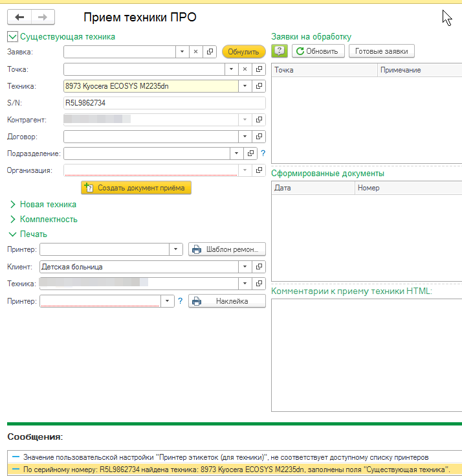Open the Клиент Детская больница dropdown
Viewport: 462px width, 476px height.
point(245,266)
